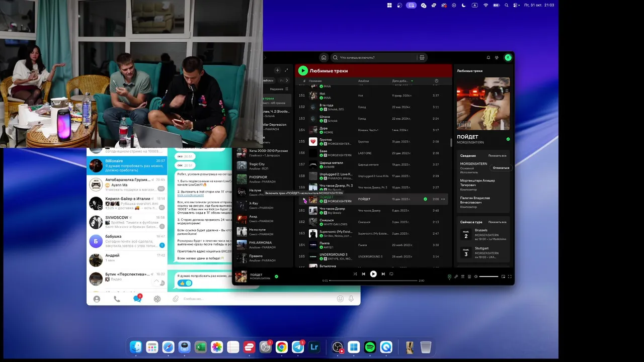Screen dimensions: 644x362
Task: Open Chrome from the Dock
Action: coord(282,347)
